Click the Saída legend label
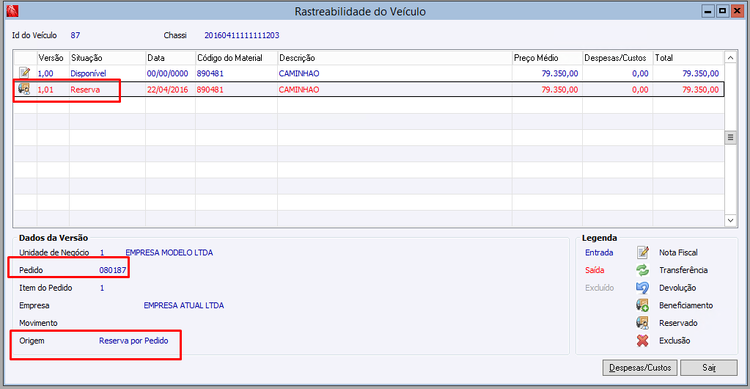 [595, 270]
